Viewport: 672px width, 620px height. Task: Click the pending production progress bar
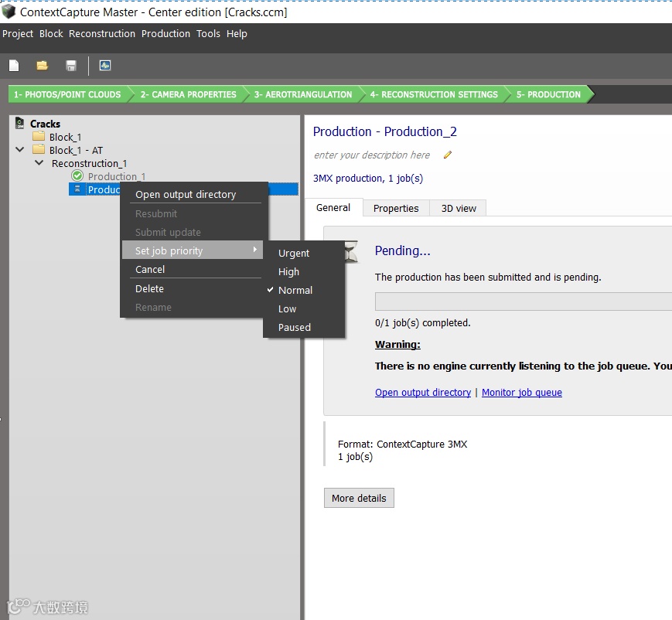(x=524, y=301)
